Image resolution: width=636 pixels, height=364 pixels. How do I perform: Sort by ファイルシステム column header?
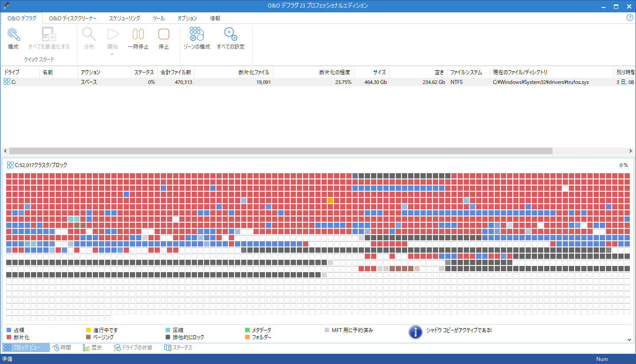pyautogui.click(x=469, y=72)
